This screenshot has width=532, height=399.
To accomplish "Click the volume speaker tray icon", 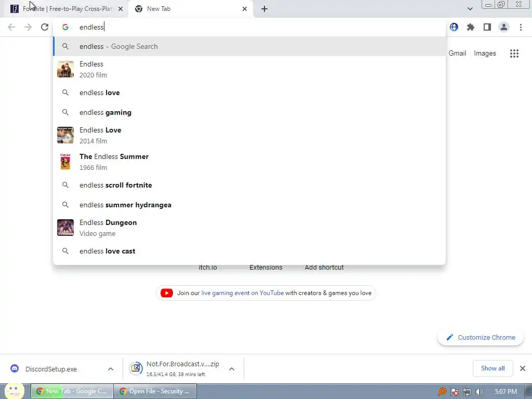I will tap(480, 392).
